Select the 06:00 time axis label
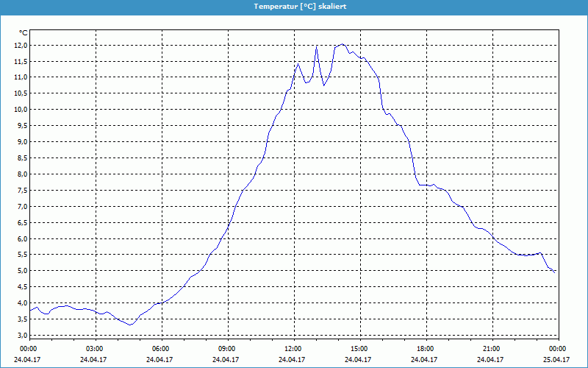588x368 pixels. pos(160,349)
